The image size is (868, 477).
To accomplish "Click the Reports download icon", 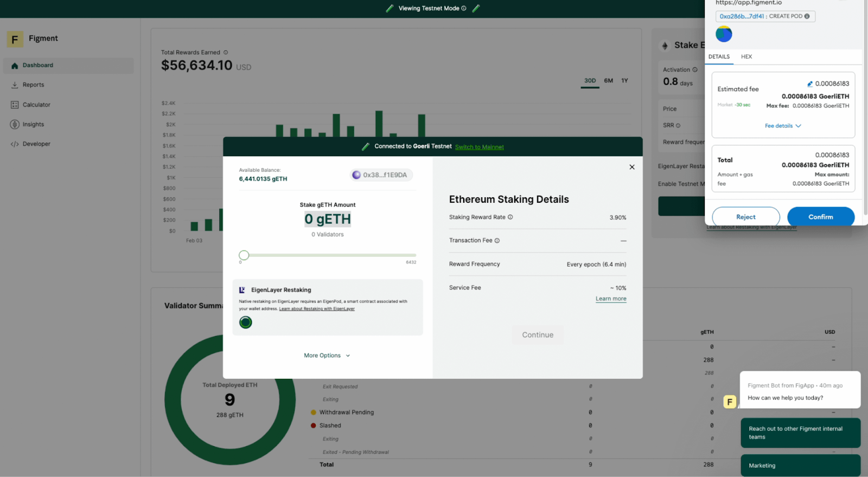I will (15, 85).
